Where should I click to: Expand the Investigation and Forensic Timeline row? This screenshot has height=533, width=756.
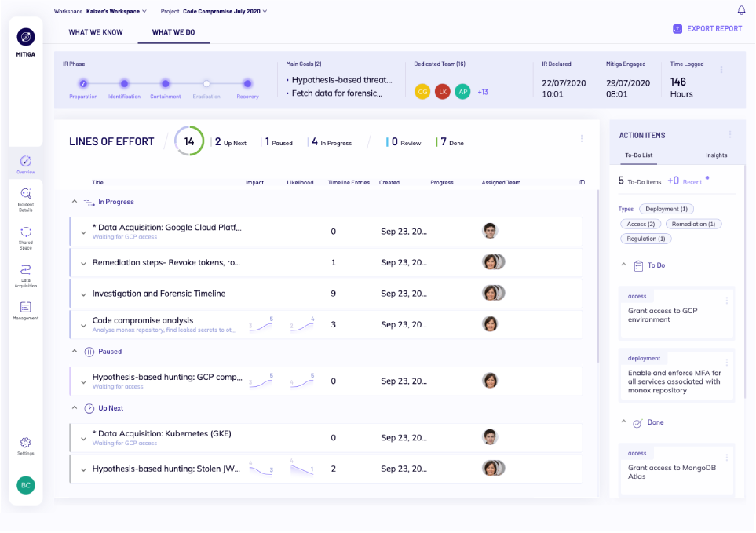pyautogui.click(x=83, y=294)
